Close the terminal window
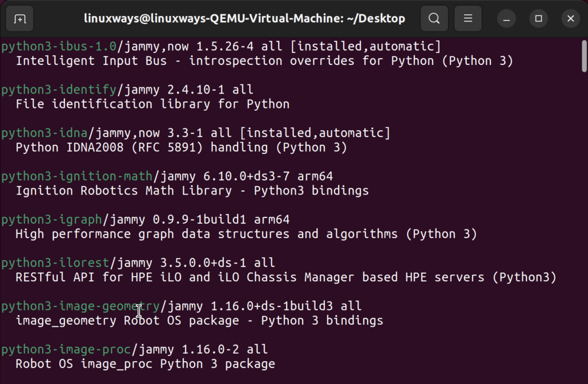This screenshot has height=384, width=588. point(571,18)
